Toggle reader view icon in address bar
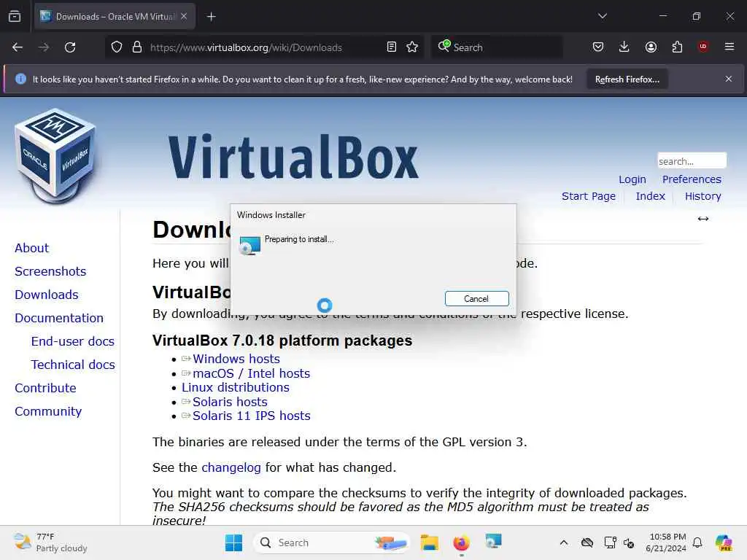 coord(392,47)
